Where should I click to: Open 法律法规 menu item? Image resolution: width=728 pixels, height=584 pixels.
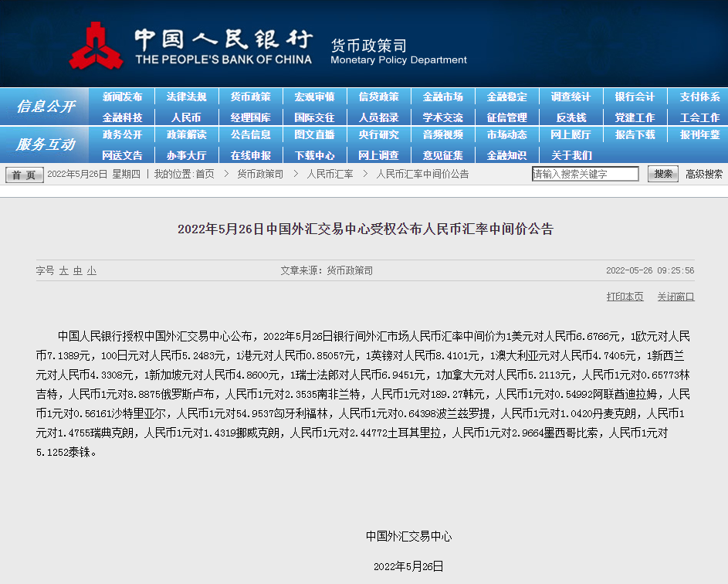[186, 97]
